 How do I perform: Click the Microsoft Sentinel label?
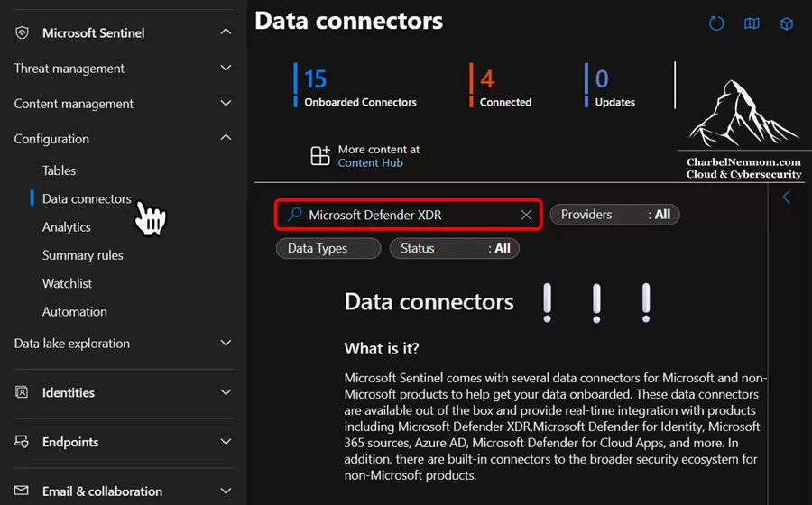(94, 32)
